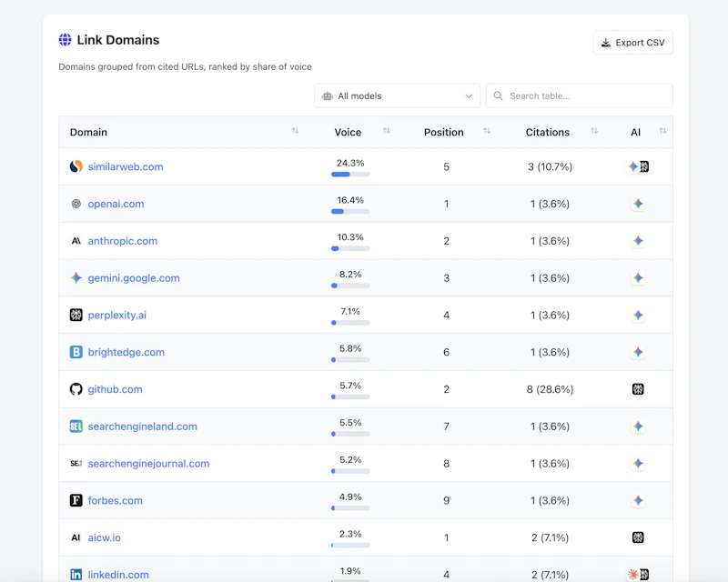Click the AI model icon in github.com row

click(x=639, y=389)
